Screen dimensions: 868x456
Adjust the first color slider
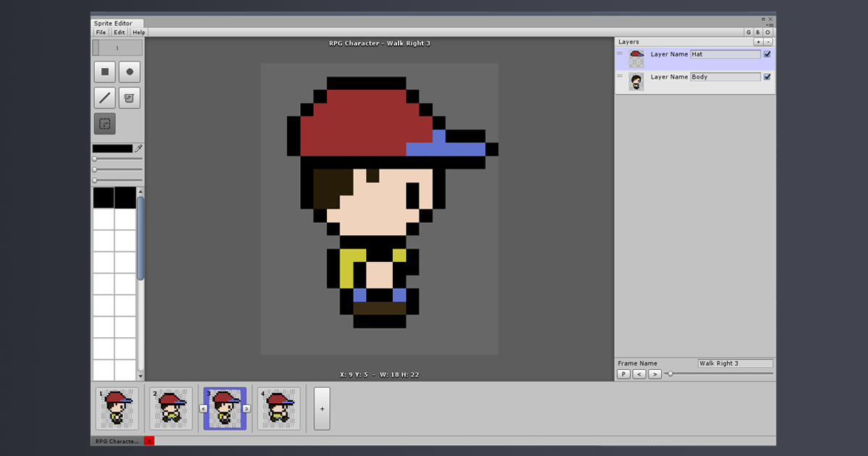coord(117,159)
